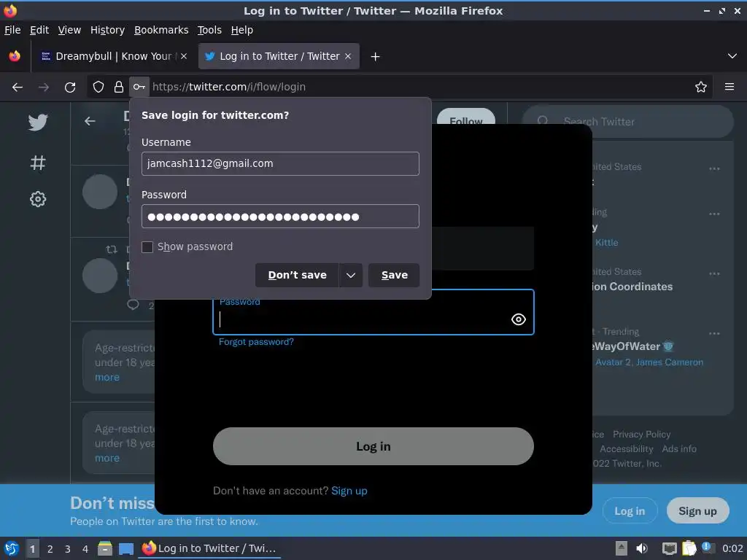This screenshot has width=747, height=560.
Task: Click the Username field in save login popup
Action: pyautogui.click(x=280, y=164)
